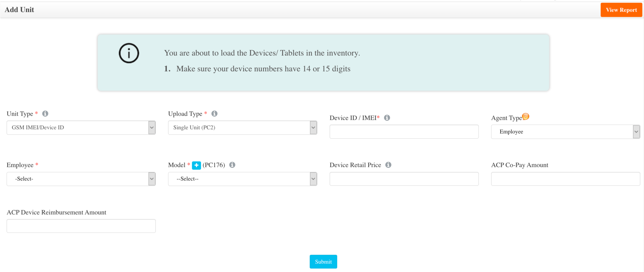Click the info icon after Model (PC176)
Screen dimensions: 644x272
pyautogui.click(x=232, y=165)
